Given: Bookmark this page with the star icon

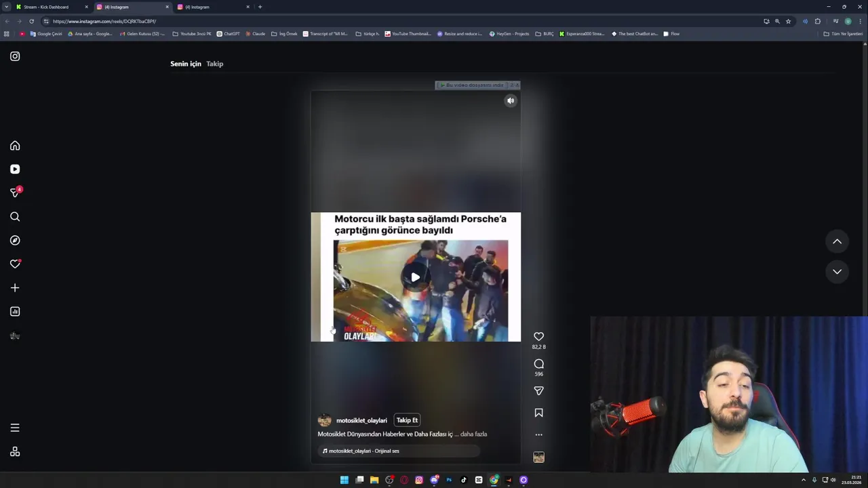Looking at the screenshot, I should pos(788,21).
